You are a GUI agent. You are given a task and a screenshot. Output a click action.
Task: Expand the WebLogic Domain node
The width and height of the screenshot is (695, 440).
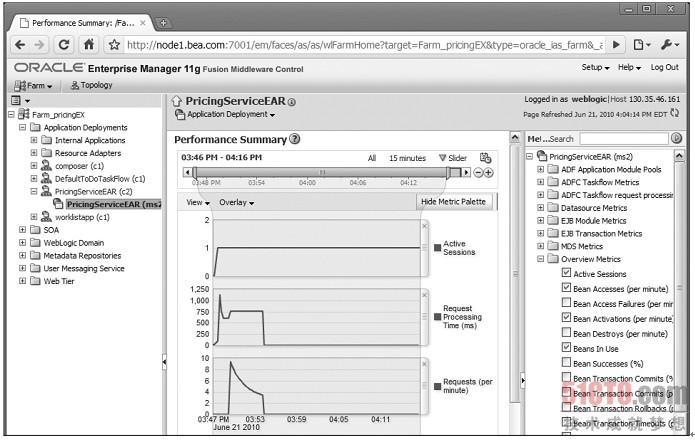pyautogui.click(x=22, y=242)
